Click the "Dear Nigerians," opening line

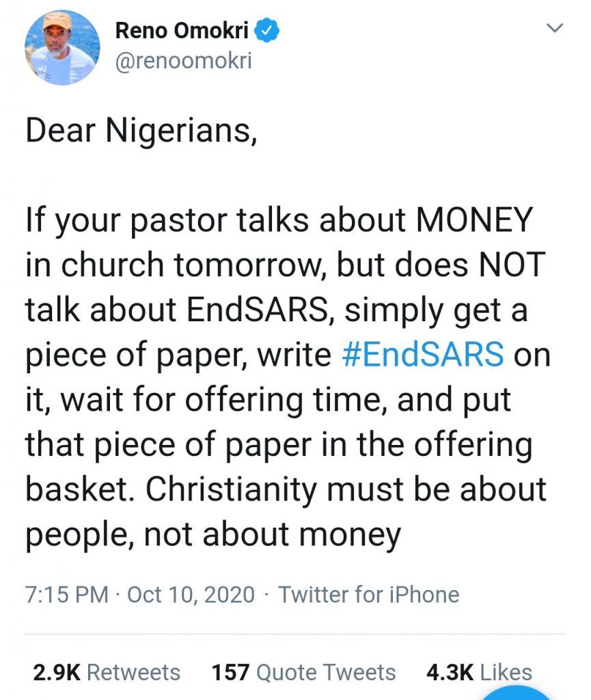(x=141, y=131)
